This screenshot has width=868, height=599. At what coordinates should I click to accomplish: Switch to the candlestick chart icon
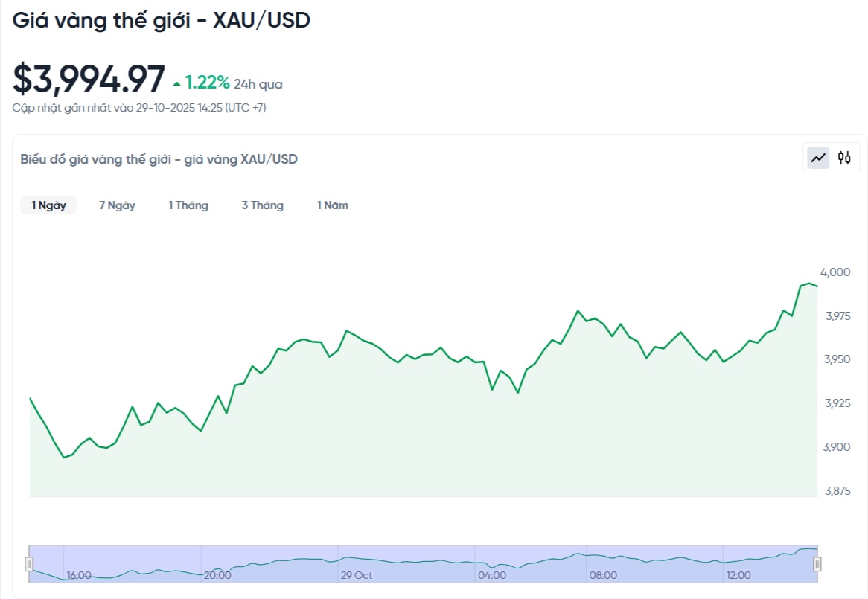pyautogui.click(x=844, y=158)
